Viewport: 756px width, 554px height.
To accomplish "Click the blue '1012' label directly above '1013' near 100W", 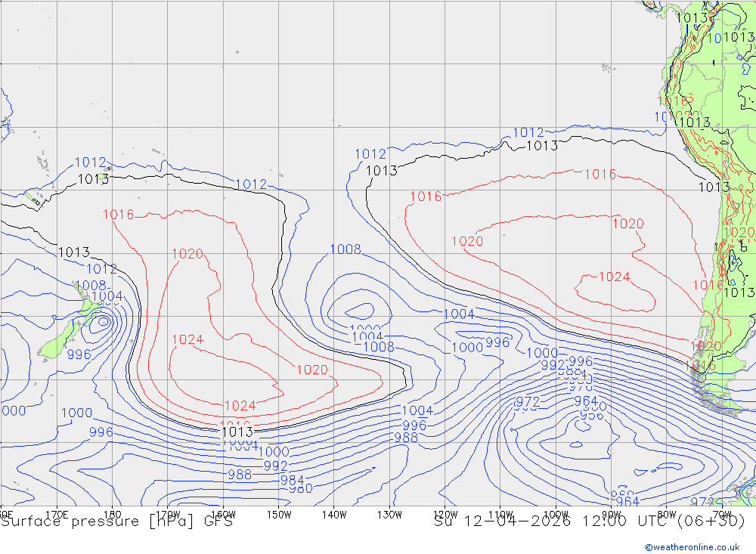I will tap(528, 132).
